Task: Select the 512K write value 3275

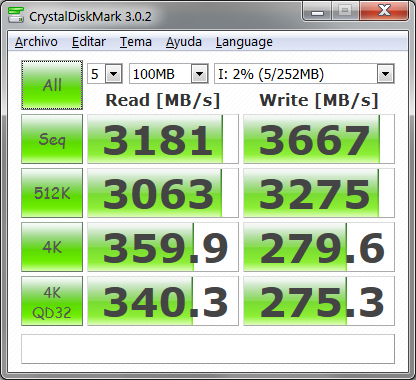Action: pos(319,193)
